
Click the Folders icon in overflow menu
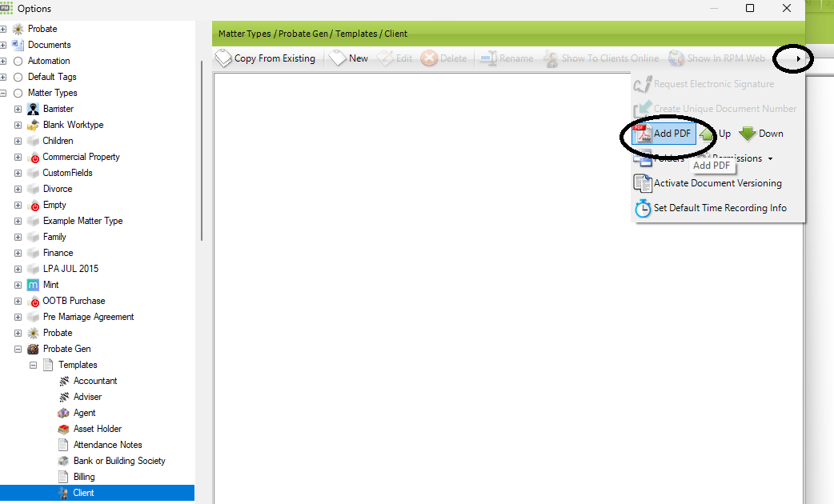pos(643,158)
